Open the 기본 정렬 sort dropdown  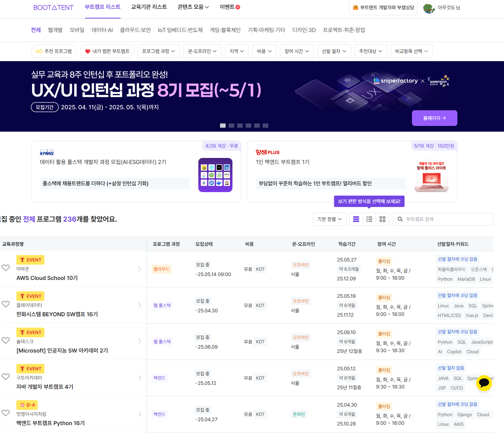[329, 219]
